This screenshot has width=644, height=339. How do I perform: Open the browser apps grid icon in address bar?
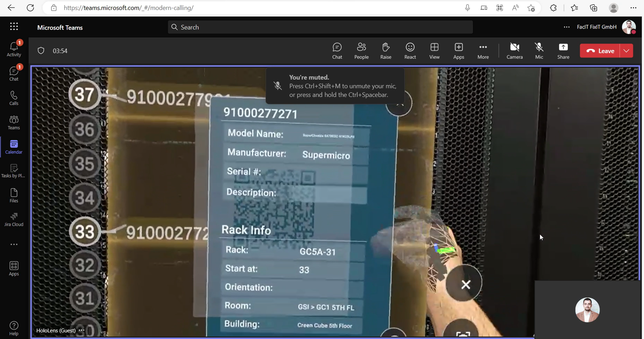(499, 8)
